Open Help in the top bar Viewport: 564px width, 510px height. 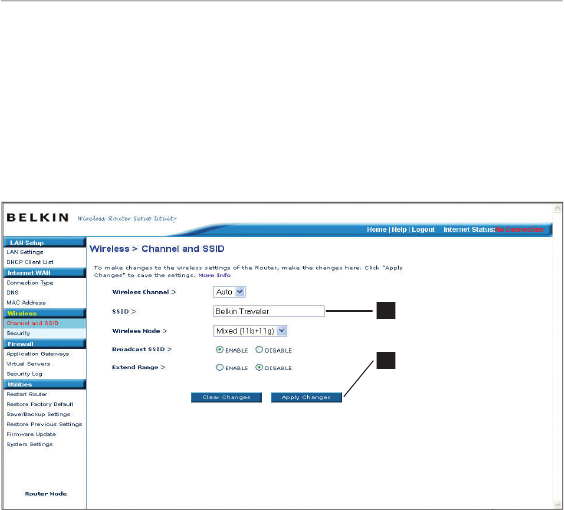(399, 229)
